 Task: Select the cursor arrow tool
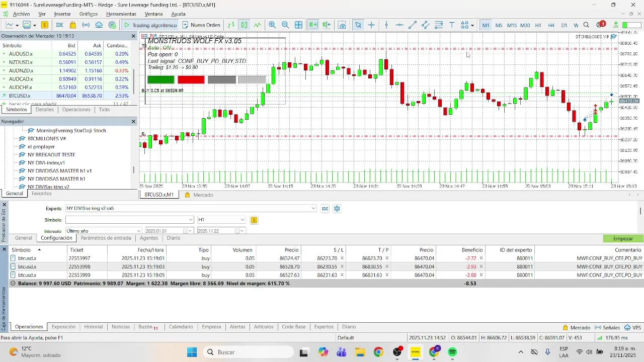(x=358, y=25)
